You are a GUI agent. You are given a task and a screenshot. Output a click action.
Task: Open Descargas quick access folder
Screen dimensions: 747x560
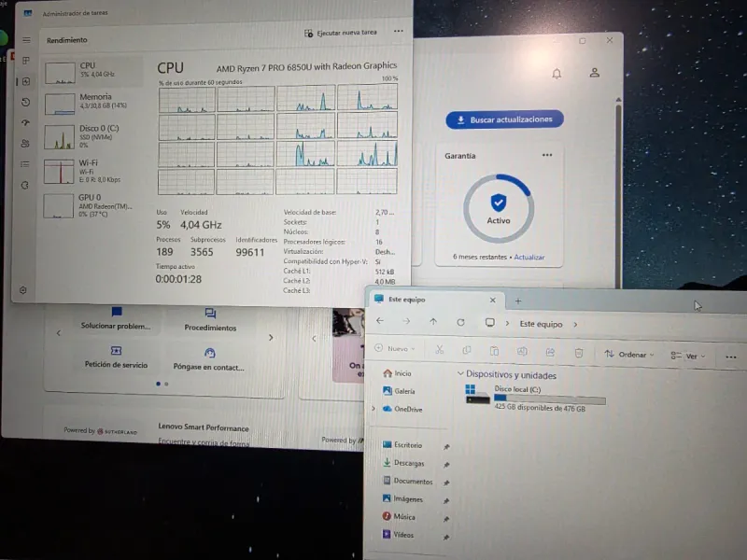pyautogui.click(x=403, y=463)
